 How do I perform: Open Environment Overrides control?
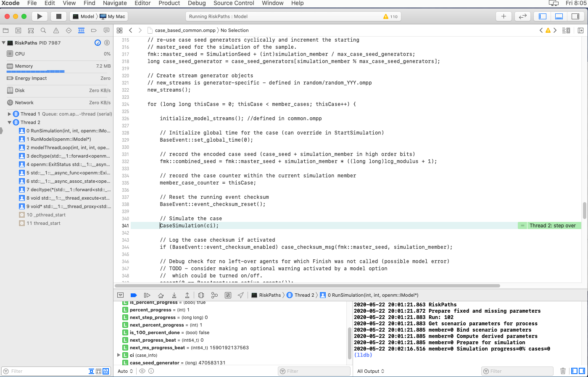pyautogui.click(x=228, y=295)
